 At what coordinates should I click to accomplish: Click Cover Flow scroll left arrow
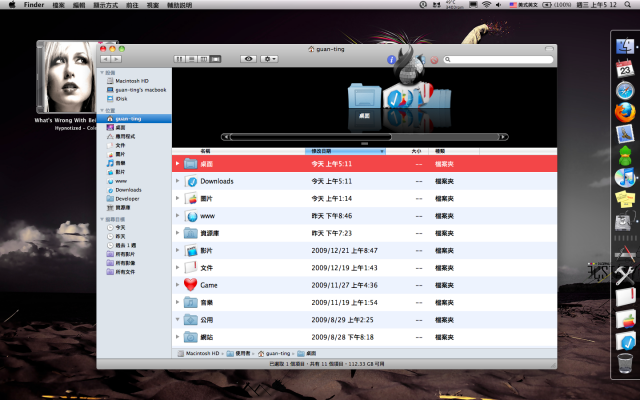tap(226, 137)
